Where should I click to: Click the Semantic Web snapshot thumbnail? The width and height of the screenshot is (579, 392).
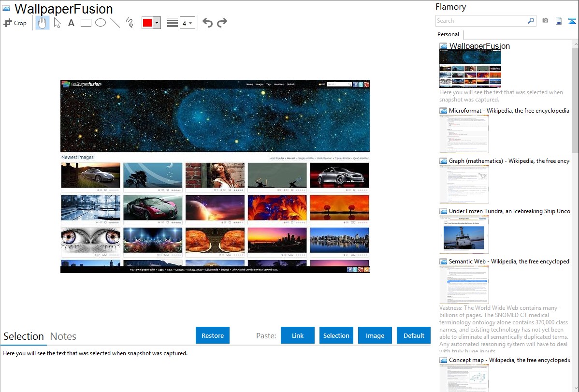(x=464, y=285)
